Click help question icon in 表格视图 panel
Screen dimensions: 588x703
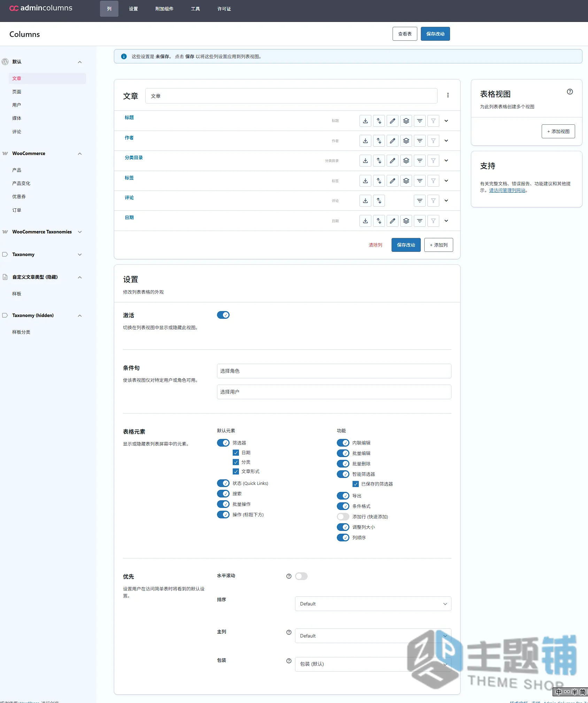point(570,92)
